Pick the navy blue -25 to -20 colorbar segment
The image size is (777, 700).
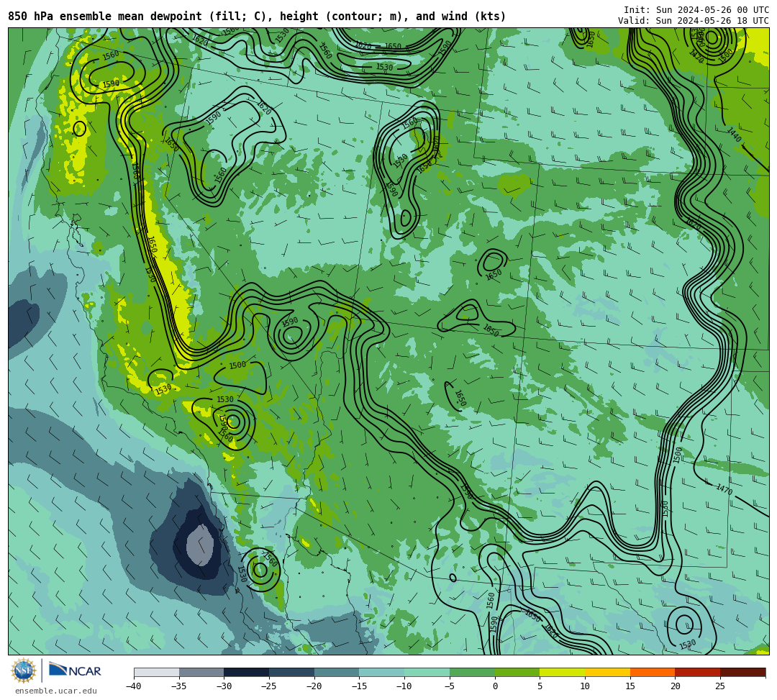tap(292, 672)
